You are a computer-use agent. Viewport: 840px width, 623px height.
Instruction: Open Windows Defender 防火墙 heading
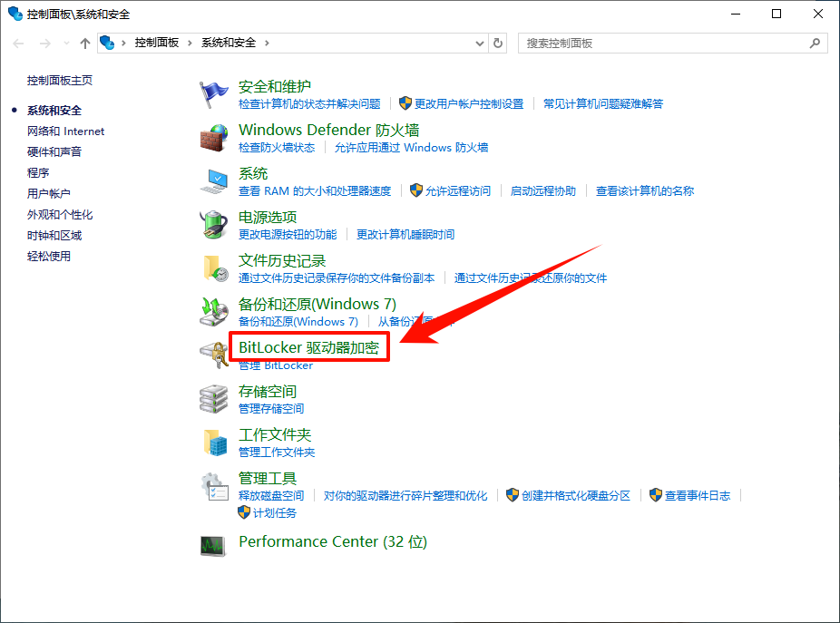[x=329, y=130]
